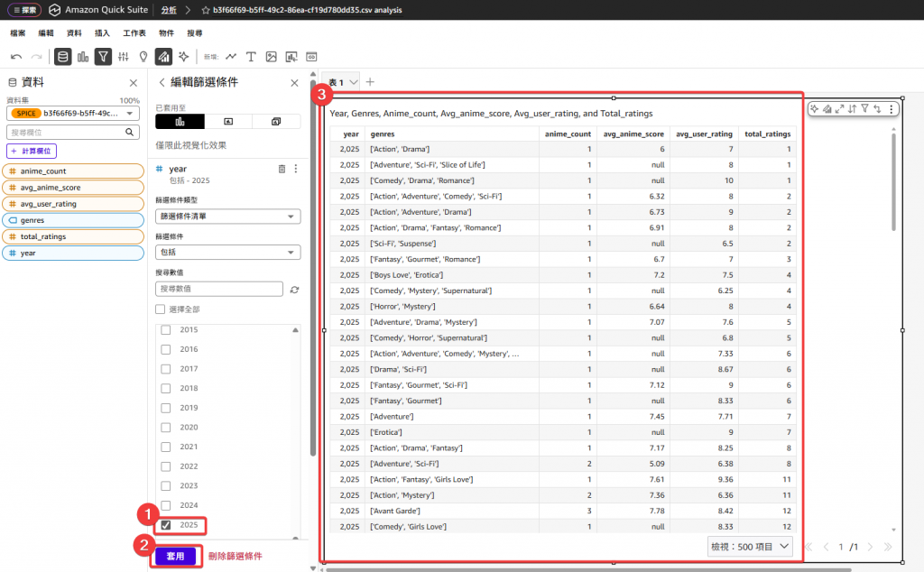Open the sheet tab 1 dropdown arrow

[x=354, y=82]
